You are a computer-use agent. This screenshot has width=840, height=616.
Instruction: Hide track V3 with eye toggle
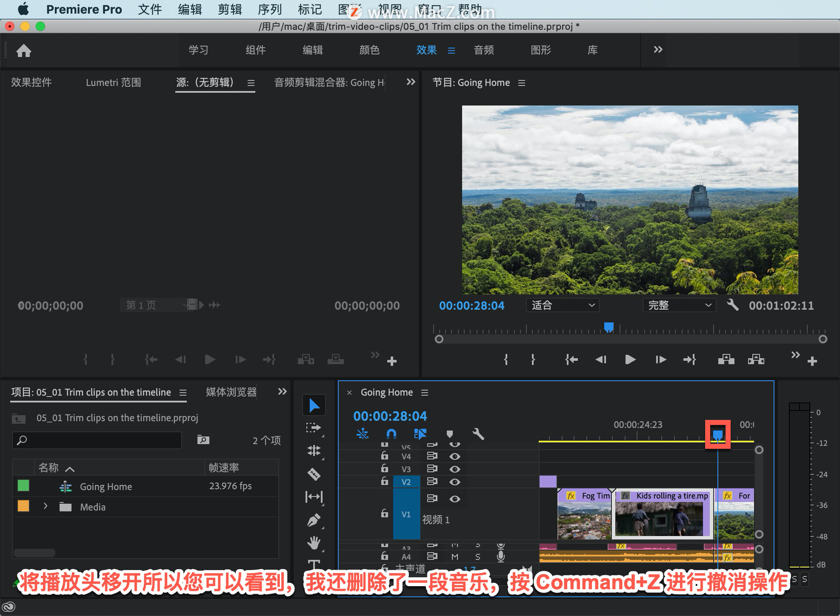pyautogui.click(x=455, y=469)
